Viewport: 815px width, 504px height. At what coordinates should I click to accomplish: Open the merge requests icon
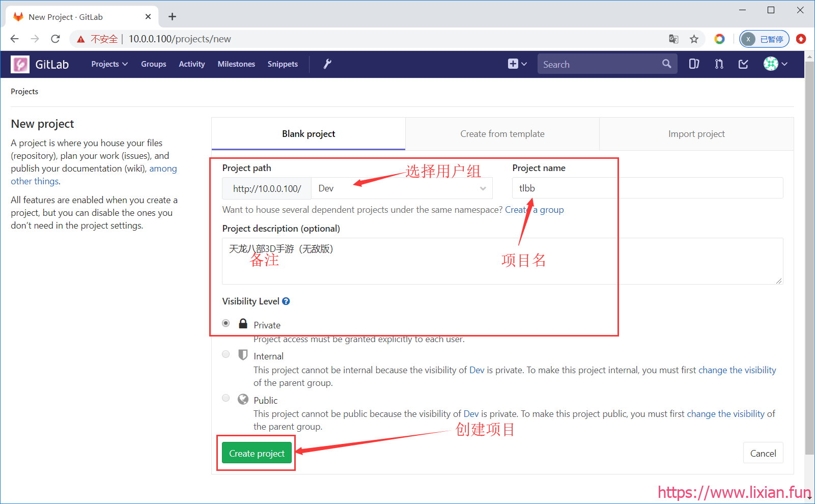[x=719, y=64]
